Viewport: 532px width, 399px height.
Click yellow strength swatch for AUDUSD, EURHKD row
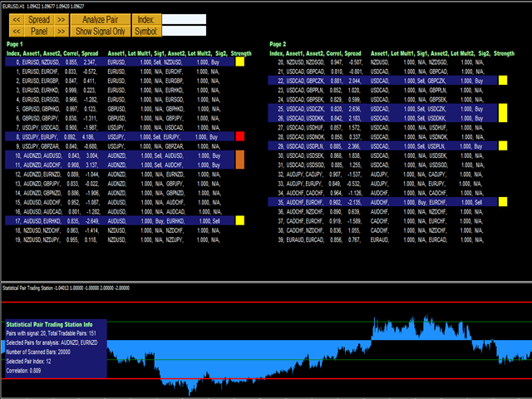click(239, 221)
